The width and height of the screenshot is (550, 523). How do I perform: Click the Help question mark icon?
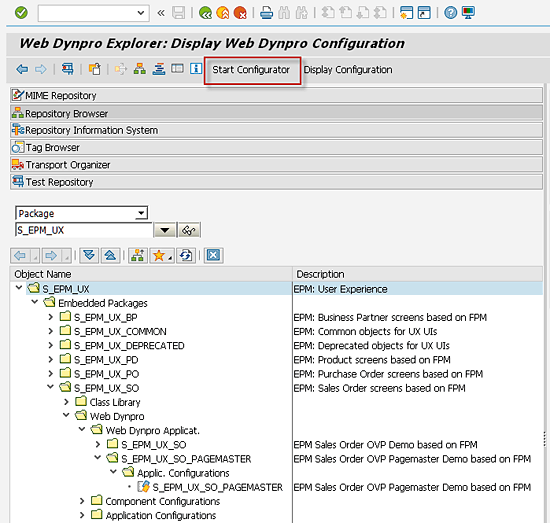click(450, 13)
